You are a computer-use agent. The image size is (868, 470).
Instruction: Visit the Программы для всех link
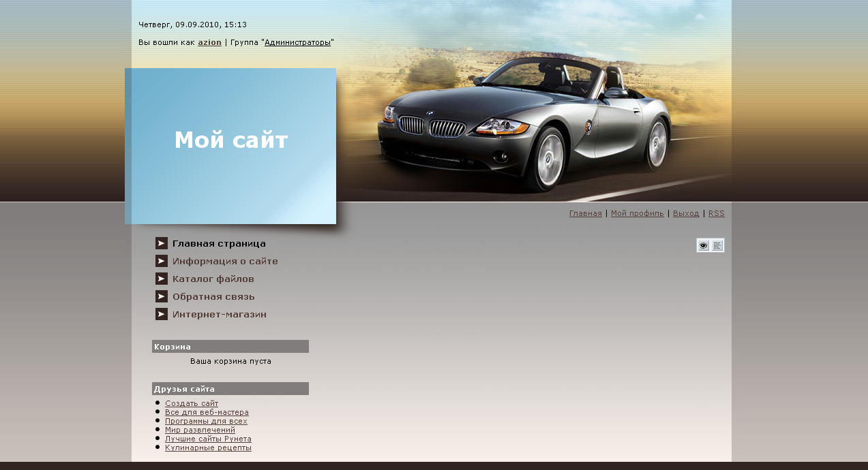(x=206, y=421)
